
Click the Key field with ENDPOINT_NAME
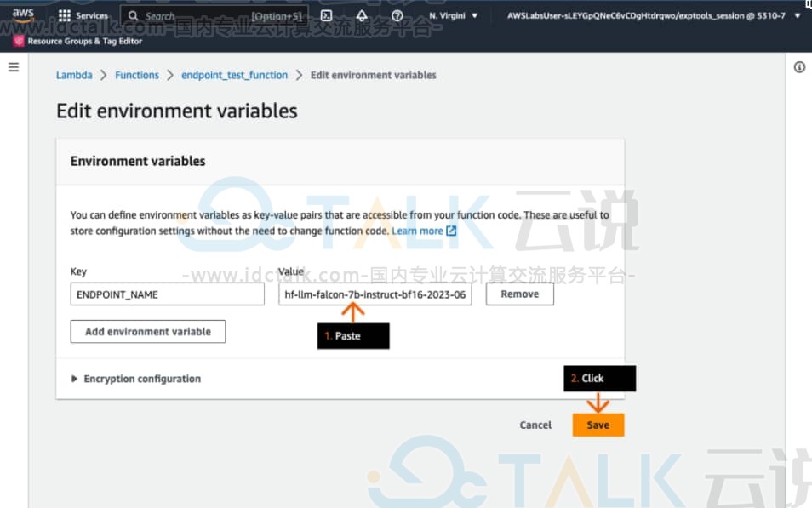(x=168, y=294)
